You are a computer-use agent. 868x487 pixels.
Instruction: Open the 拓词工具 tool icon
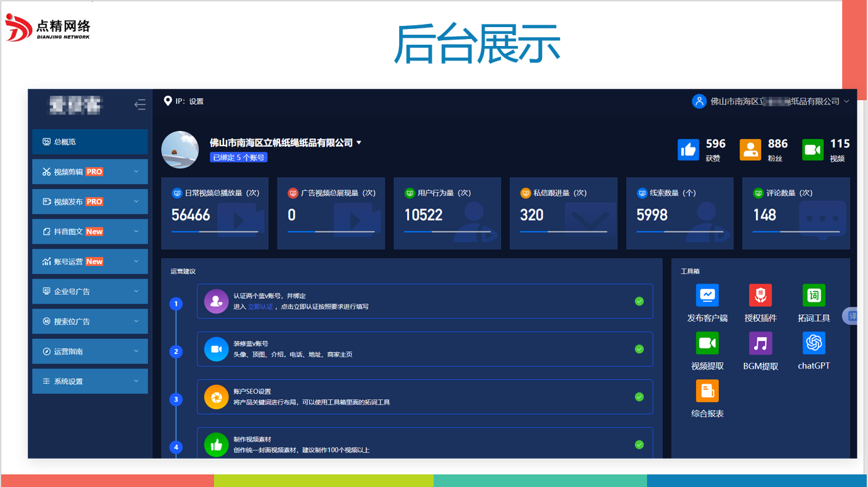pyautogui.click(x=813, y=295)
